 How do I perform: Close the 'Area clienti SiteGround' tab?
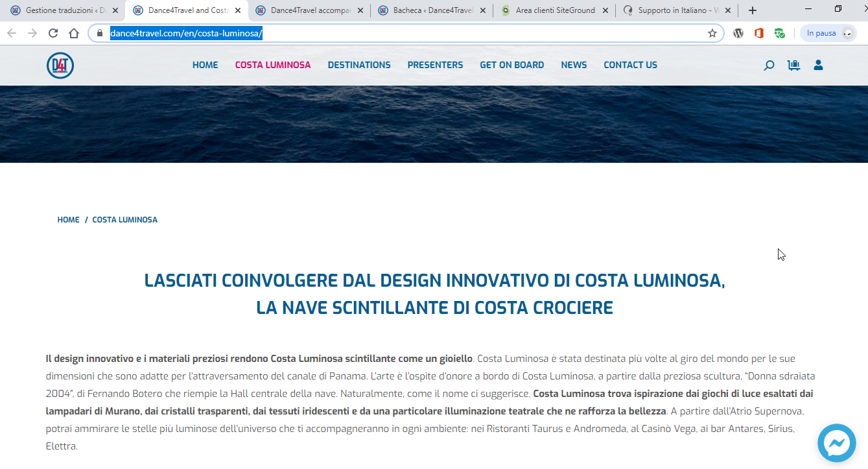point(605,10)
